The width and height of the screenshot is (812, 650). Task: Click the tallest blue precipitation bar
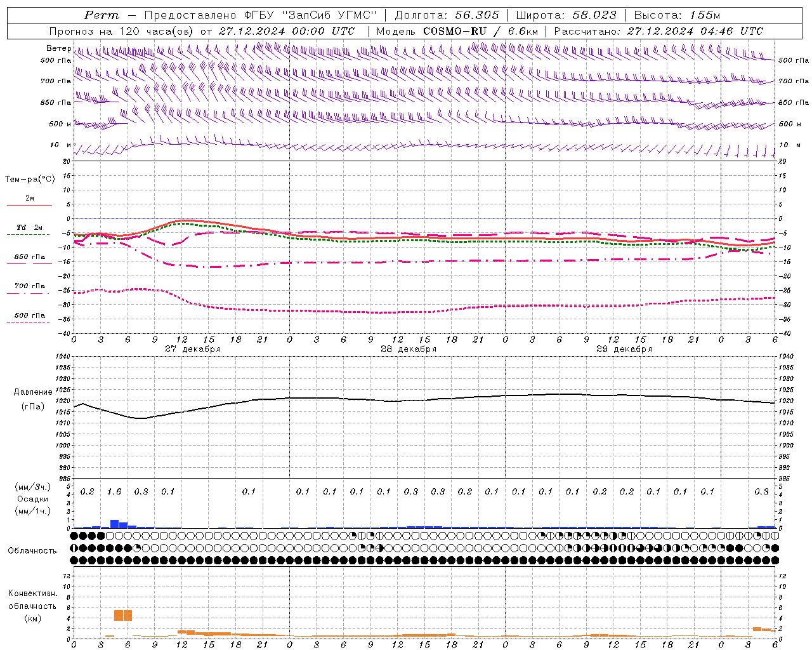coord(115,524)
